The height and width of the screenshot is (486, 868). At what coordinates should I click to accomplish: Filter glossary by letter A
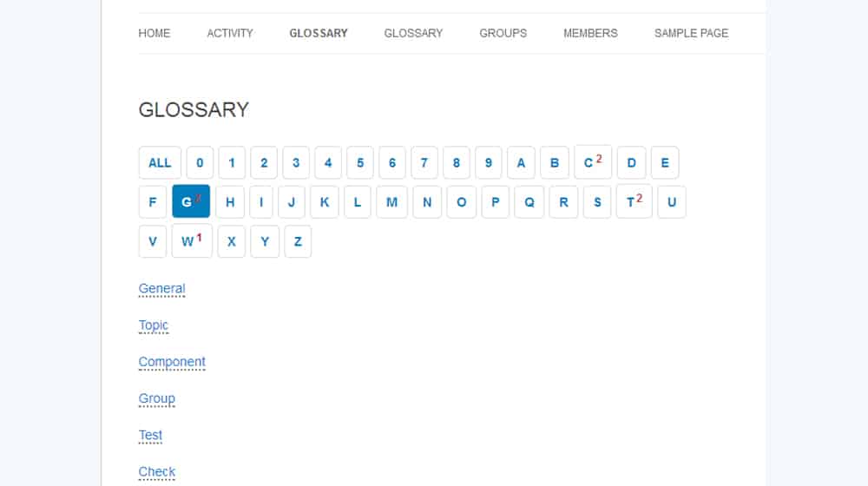click(x=521, y=163)
